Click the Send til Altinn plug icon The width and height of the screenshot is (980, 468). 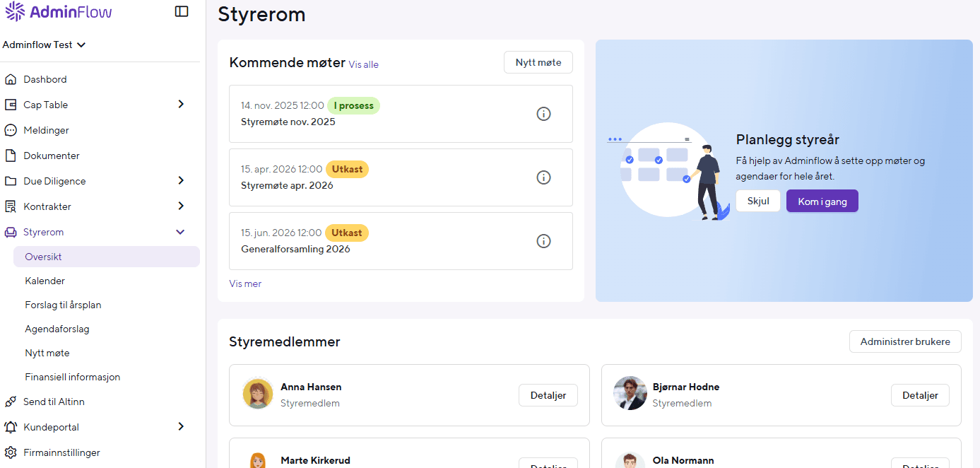[x=11, y=402]
